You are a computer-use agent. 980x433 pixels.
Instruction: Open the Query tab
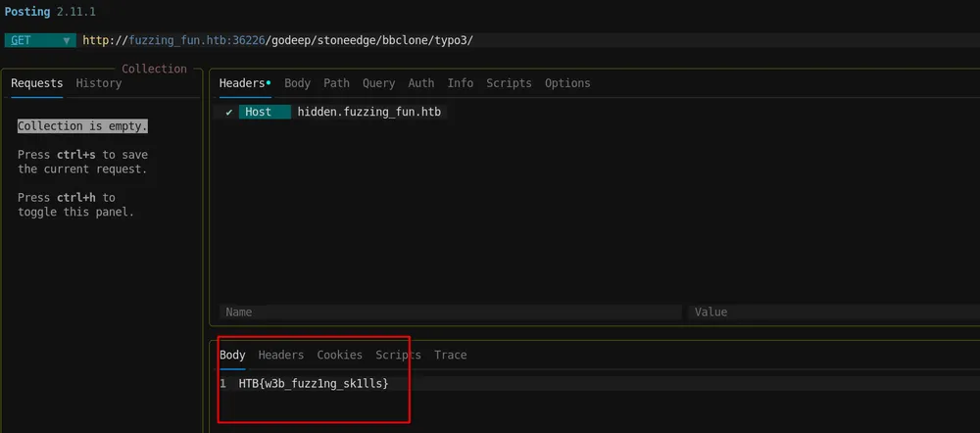pyautogui.click(x=378, y=83)
